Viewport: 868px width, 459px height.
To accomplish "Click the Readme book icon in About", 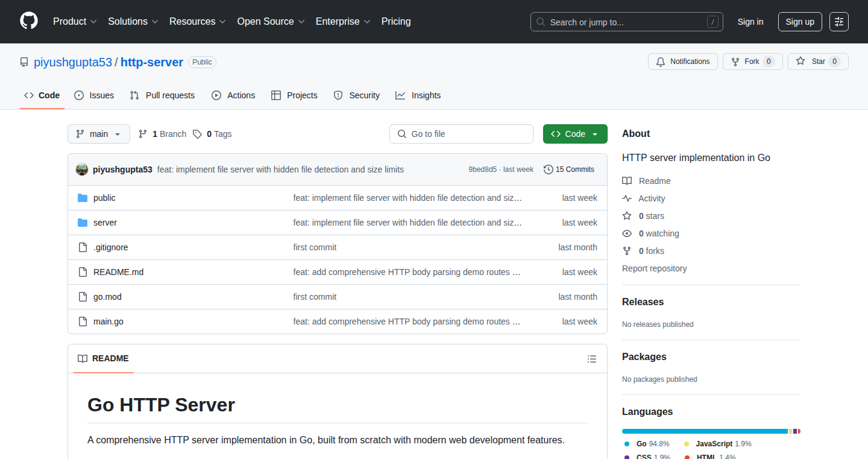I will (627, 181).
